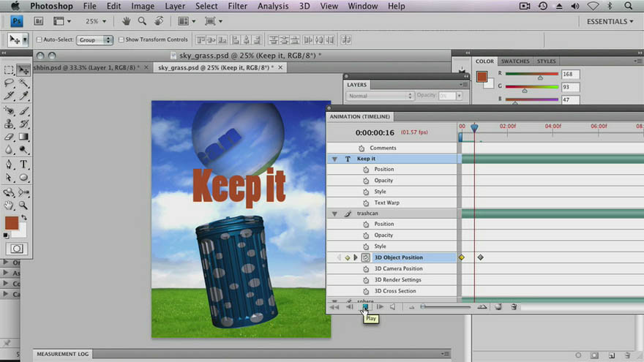Open the Layers Opacity dropdown arrow
644x362 pixels.
tap(459, 96)
